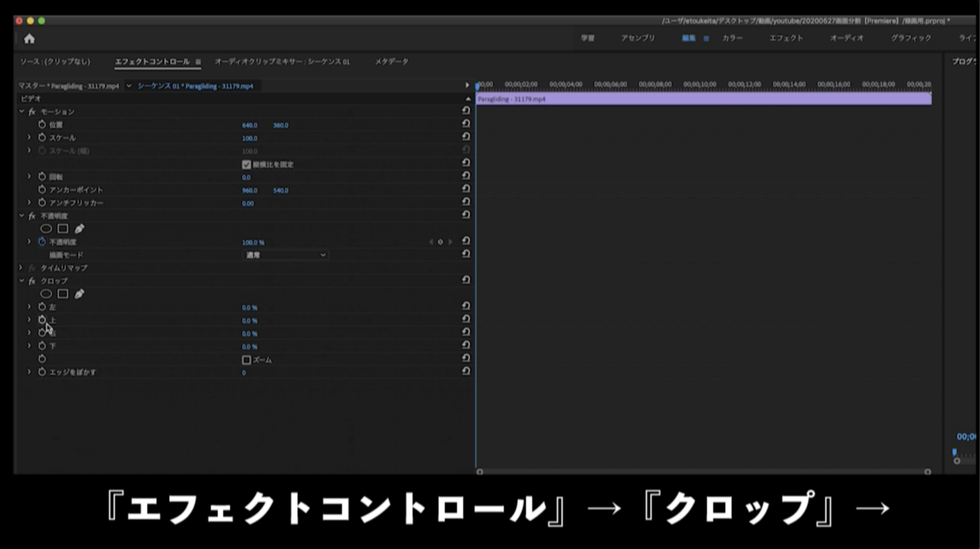
Task: Click the reset icon for the クロップ effect
Action: pos(465,280)
